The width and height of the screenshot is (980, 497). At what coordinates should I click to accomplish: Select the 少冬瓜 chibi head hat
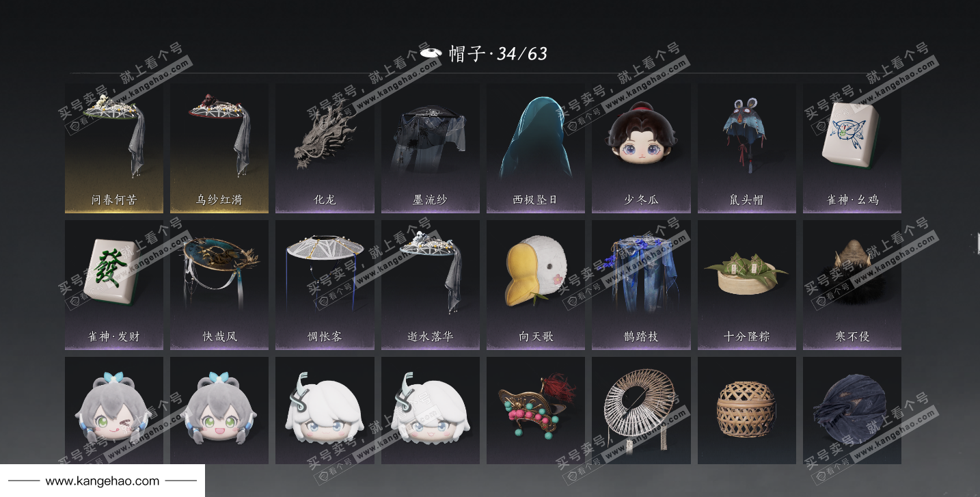[x=641, y=148]
